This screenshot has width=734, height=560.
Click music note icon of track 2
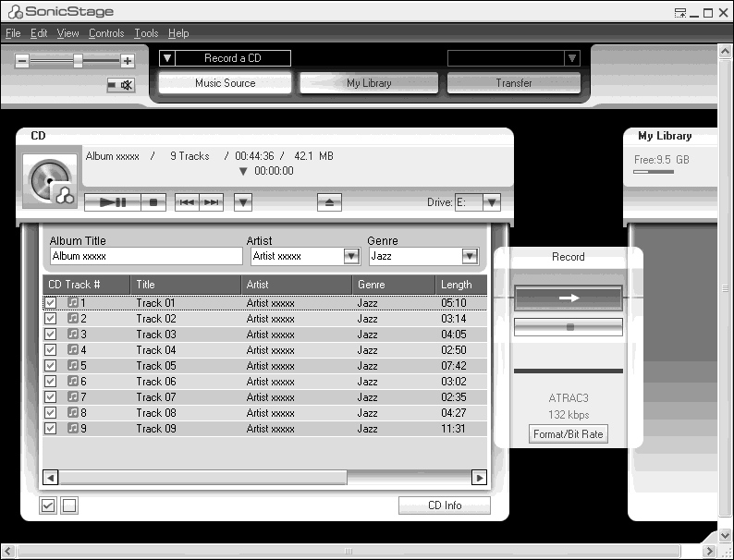tap(72, 319)
